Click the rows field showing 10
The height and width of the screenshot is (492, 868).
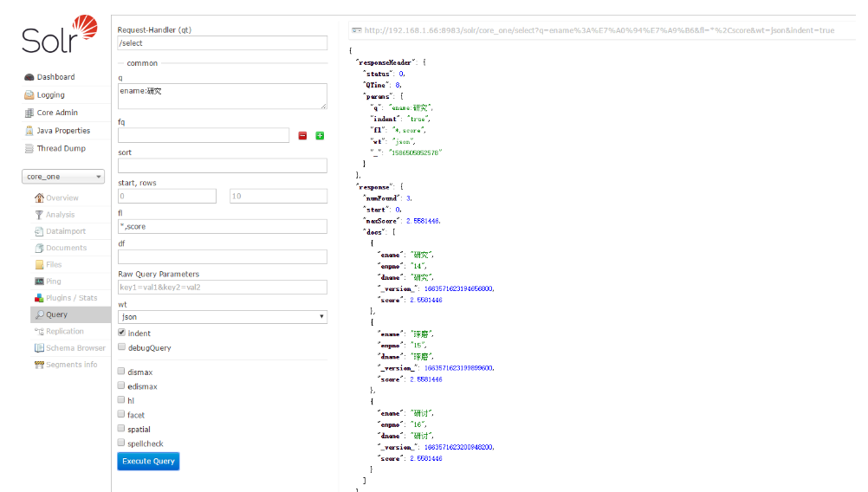(x=278, y=196)
